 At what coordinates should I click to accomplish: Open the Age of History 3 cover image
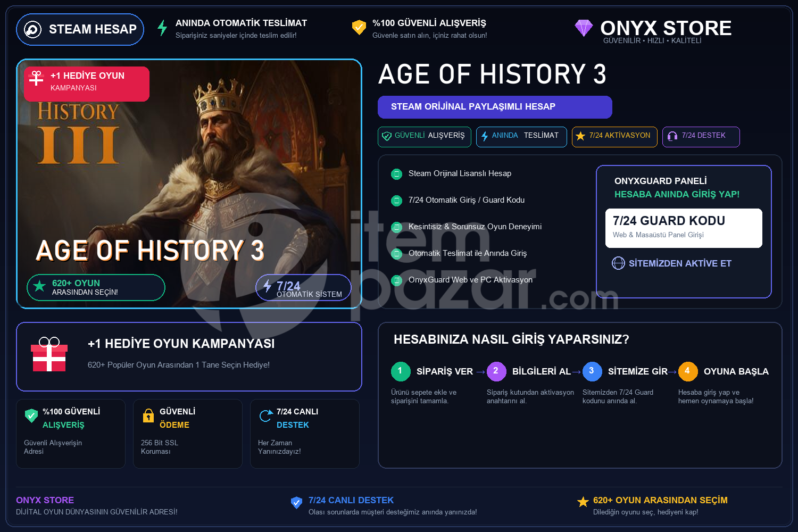tap(189, 184)
